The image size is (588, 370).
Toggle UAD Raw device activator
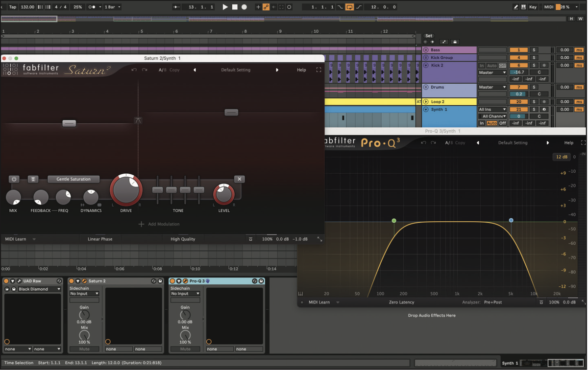[x=6, y=281]
